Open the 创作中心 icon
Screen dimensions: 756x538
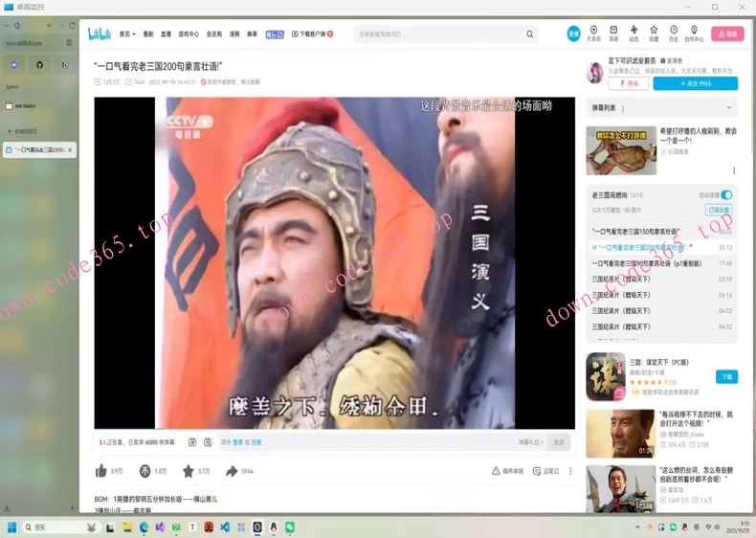tap(694, 34)
